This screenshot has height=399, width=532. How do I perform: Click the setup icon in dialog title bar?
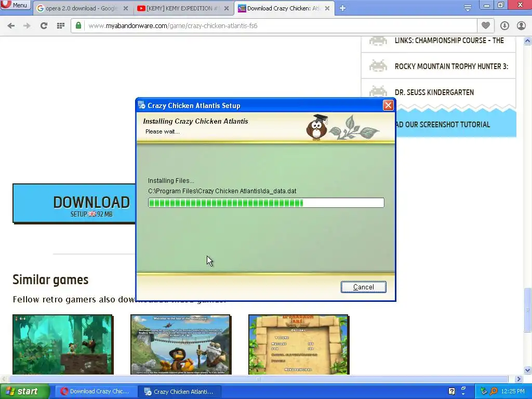coord(141,105)
